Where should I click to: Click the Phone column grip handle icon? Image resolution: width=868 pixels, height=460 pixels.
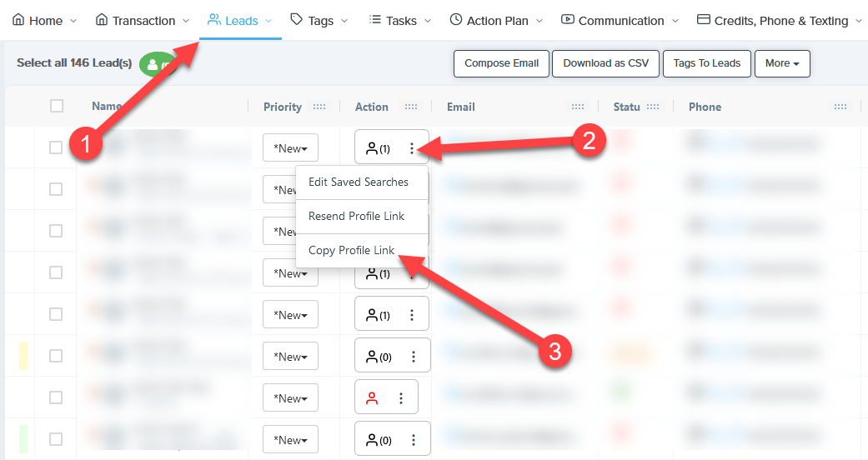(842, 107)
